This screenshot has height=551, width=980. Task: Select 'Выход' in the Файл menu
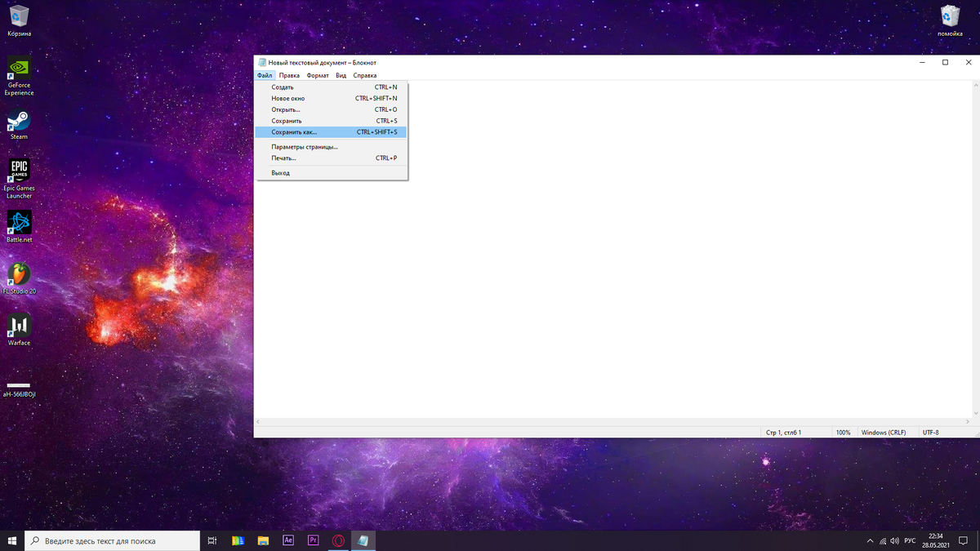(x=331, y=173)
